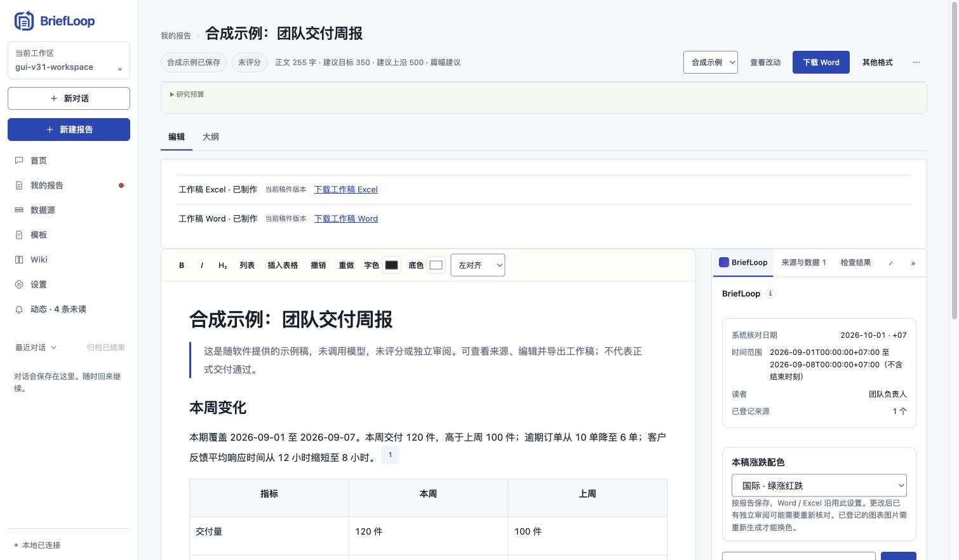Click the 下载工作稿 Excel link

pyautogui.click(x=346, y=190)
